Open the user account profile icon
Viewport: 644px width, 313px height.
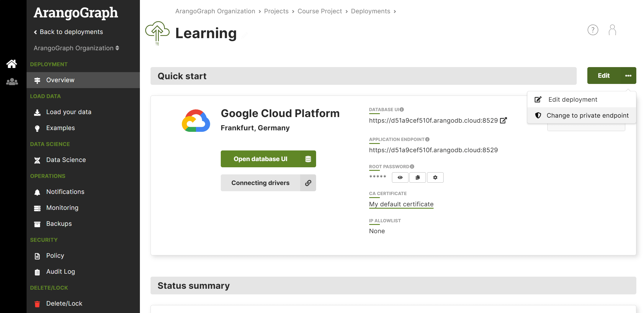[x=612, y=30]
